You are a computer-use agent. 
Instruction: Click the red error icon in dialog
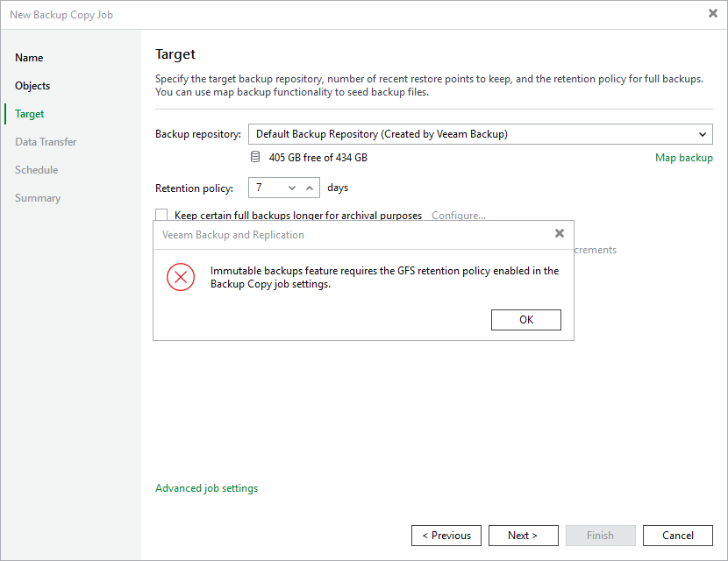(x=181, y=277)
